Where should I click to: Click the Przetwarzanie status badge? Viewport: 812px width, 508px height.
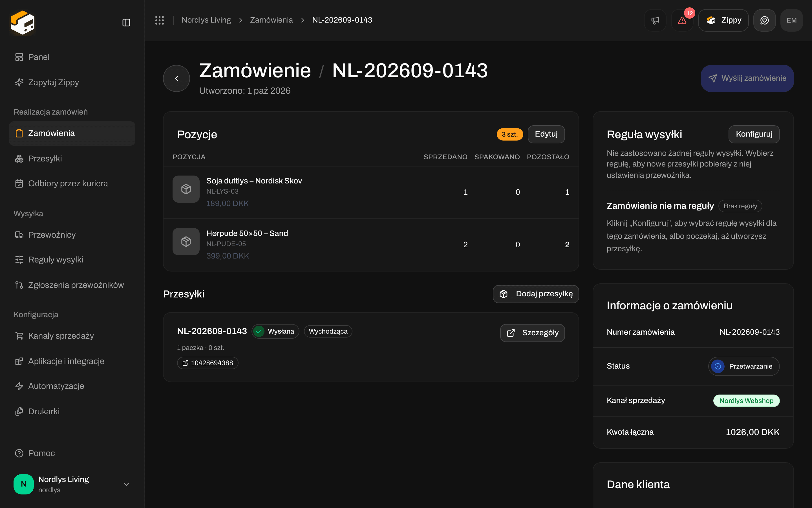743,366
